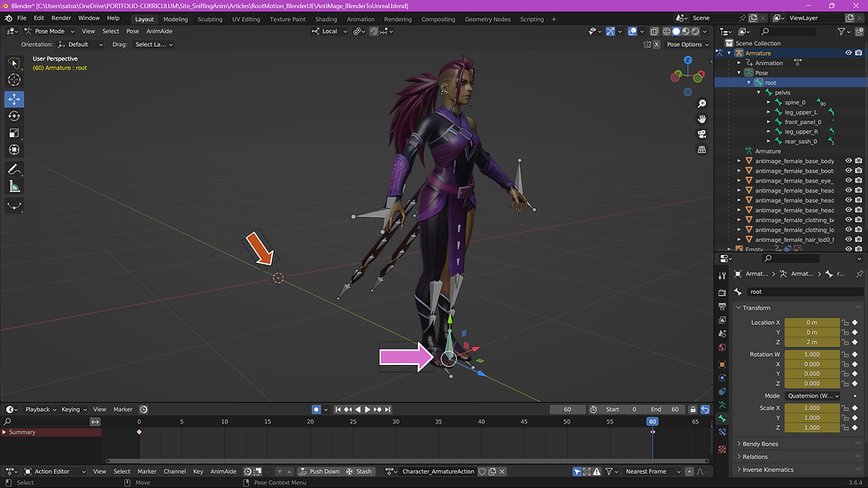The width and height of the screenshot is (868, 488).
Task: Open the Orientation Default dropdown
Action: 81,44
